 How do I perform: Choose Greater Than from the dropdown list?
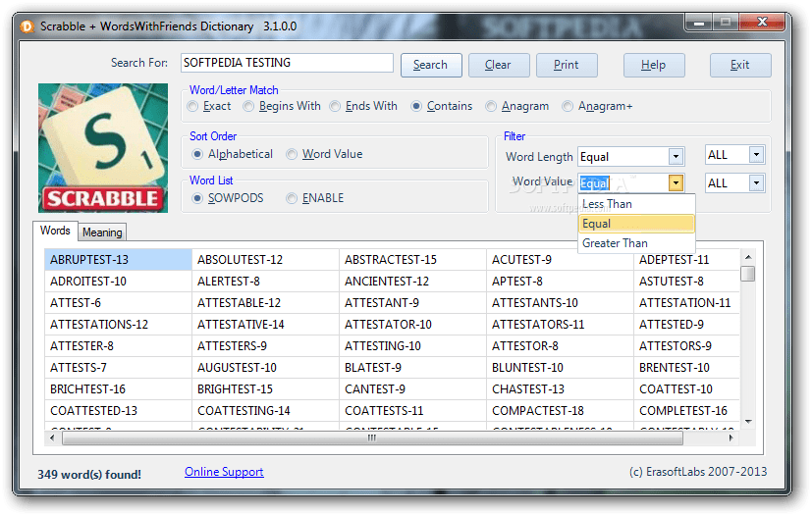click(636, 243)
